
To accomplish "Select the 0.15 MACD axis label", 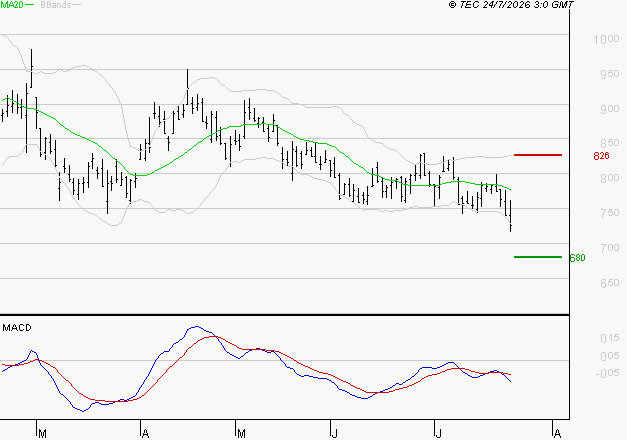I will coord(610,338).
